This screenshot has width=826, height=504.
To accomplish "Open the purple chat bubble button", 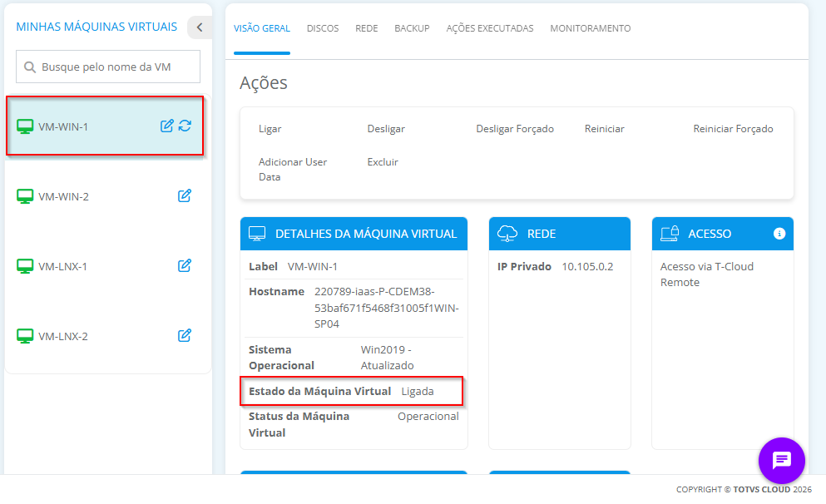I will pyautogui.click(x=782, y=460).
